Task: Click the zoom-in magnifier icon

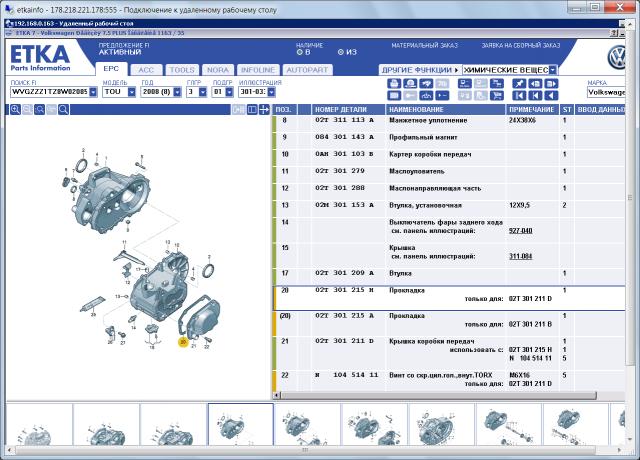Action: click(15, 109)
